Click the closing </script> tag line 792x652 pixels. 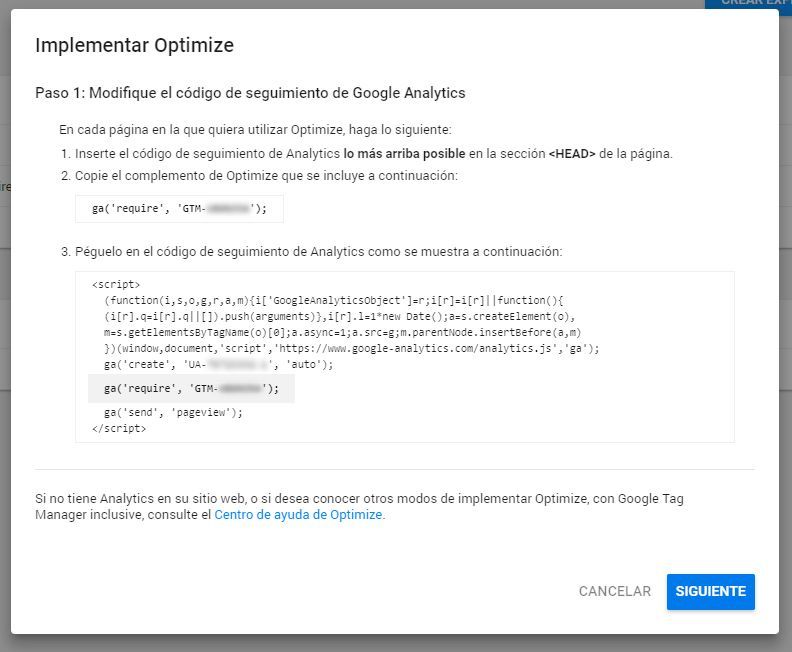click(x=119, y=429)
